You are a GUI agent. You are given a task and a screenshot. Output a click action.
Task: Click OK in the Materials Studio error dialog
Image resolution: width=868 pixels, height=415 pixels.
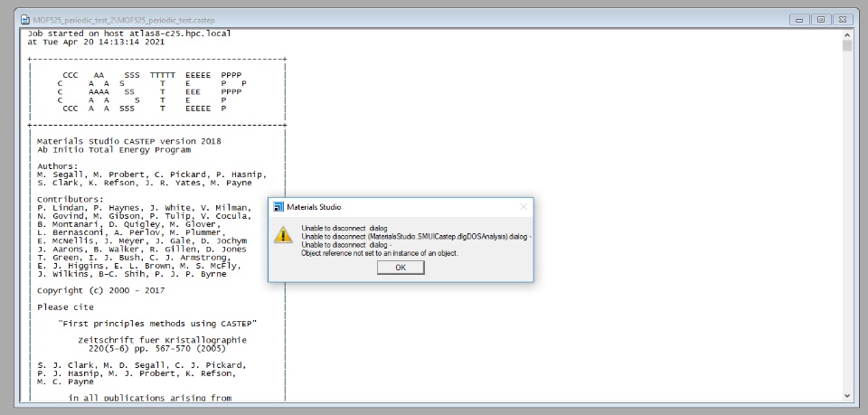[401, 268]
